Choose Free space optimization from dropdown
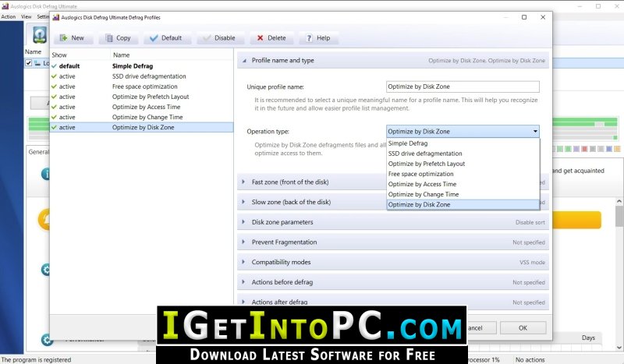Image resolution: width=624 pixels, height=364 pixels. pyautogui.click(x=463, y=174)
